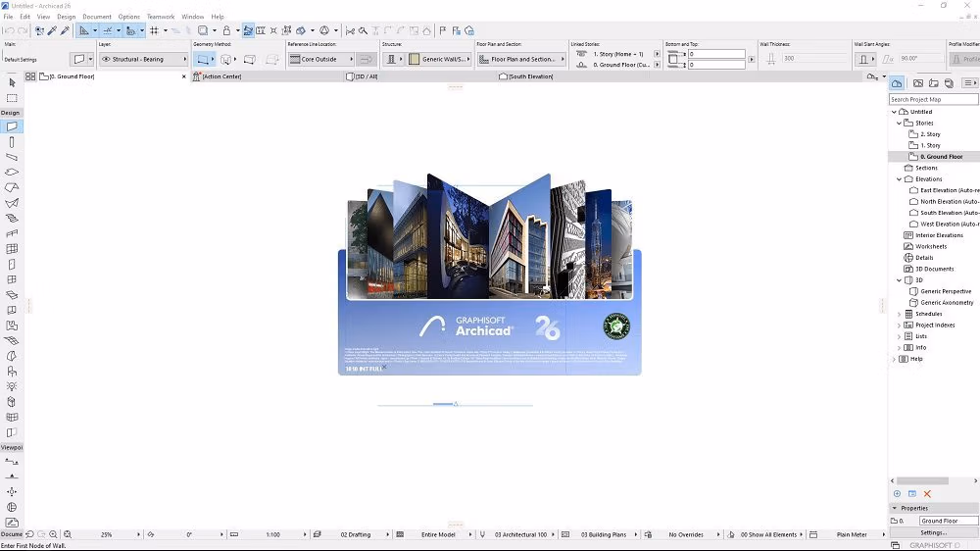Open View Map icon in Navigator
The image size is (980, 551).
[918, 83]
